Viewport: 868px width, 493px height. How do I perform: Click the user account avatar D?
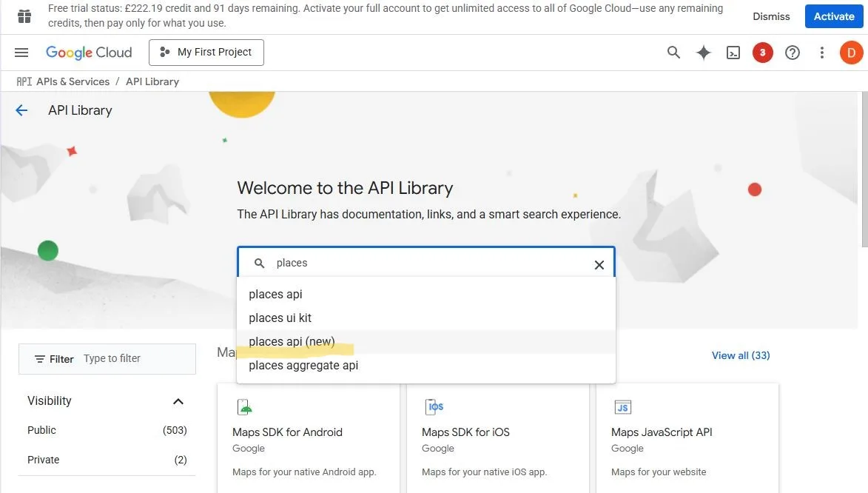pos(851,53)
